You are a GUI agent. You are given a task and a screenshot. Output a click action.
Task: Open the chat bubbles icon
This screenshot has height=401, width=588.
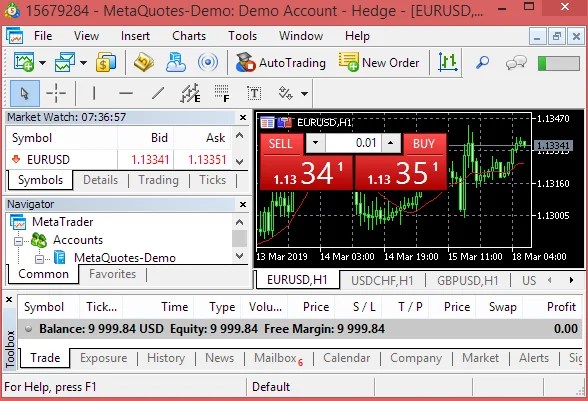(516, 62)
